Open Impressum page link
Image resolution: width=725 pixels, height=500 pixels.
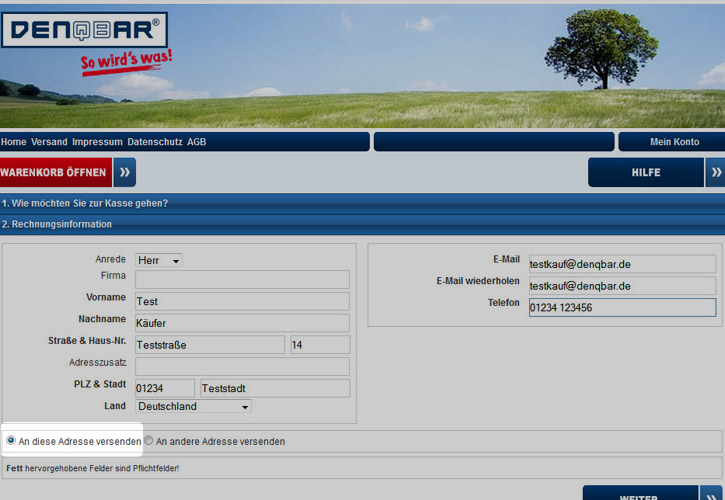pos(97,142)
